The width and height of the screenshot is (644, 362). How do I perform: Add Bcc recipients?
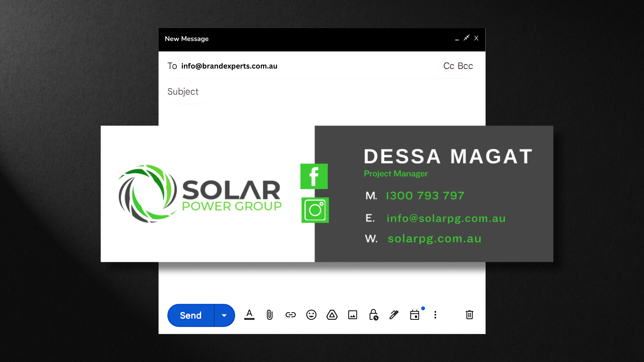[x=465, y=66]
